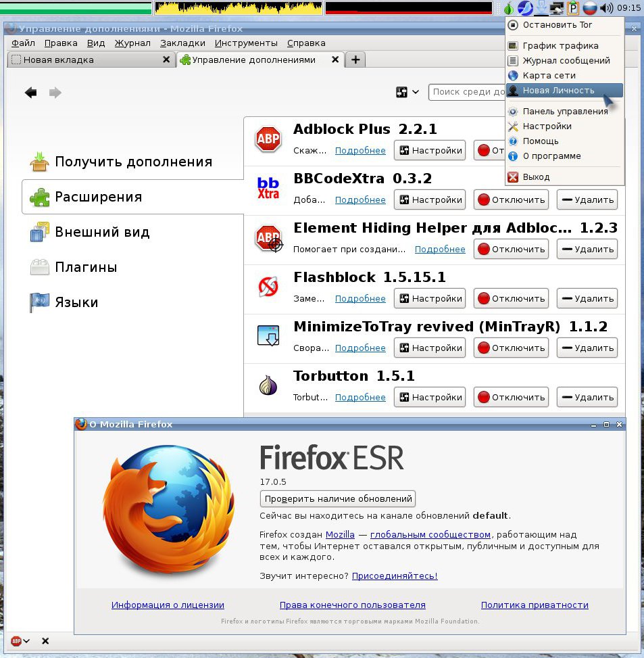The image size is (644, 658).
Task: Choose Выход in tray menu
Action: [x=565, y=177]
